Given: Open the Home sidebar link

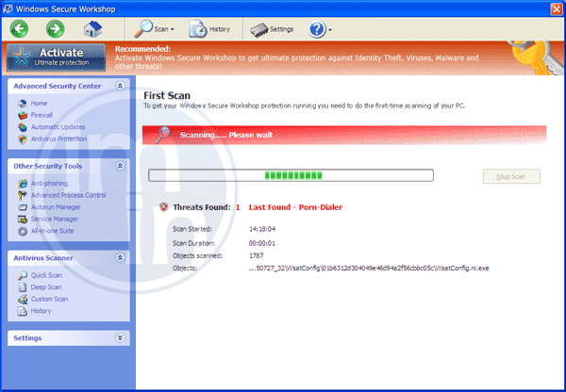Looking at the screenshot, I should [x=39, y=103].
